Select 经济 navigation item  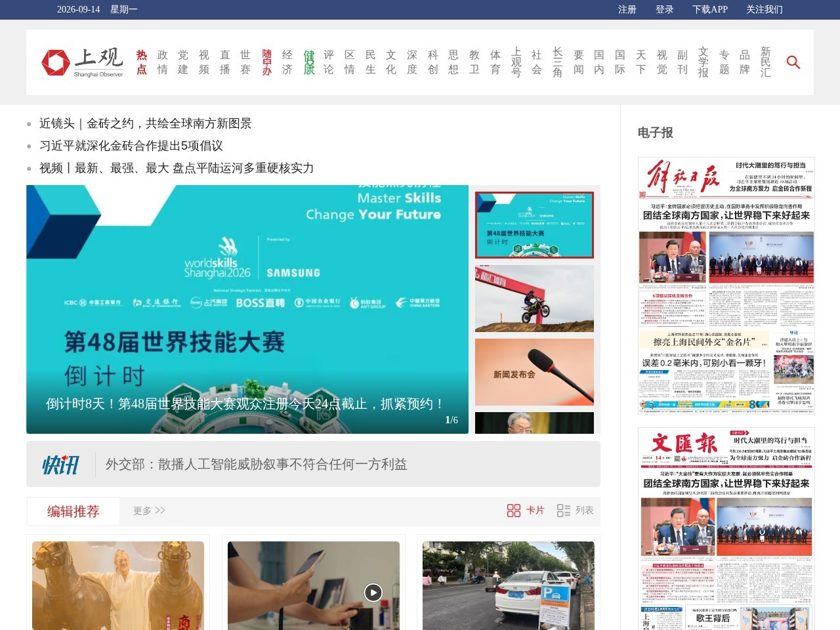click(287, 62)
